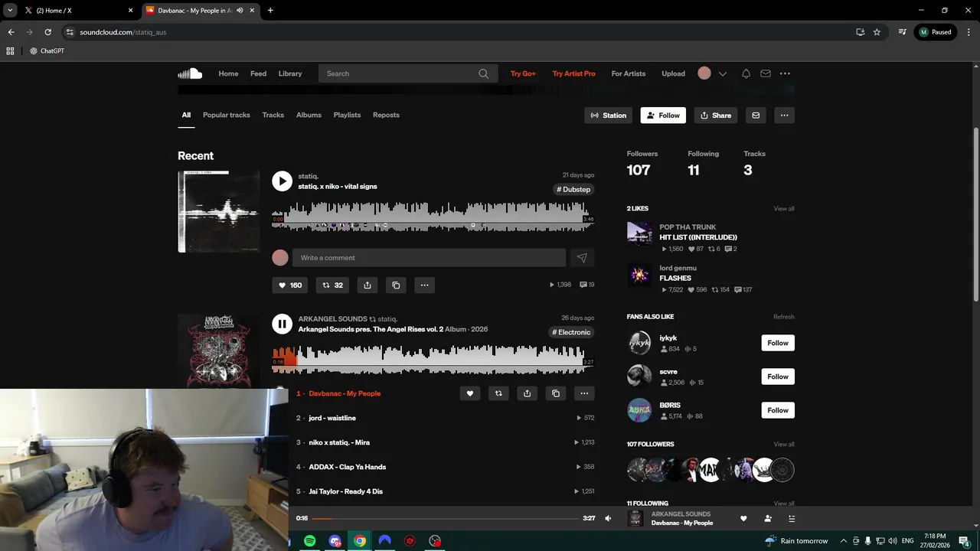Open the vital signs cover artwork
The image size is (980, 551).
coord(218,212)
